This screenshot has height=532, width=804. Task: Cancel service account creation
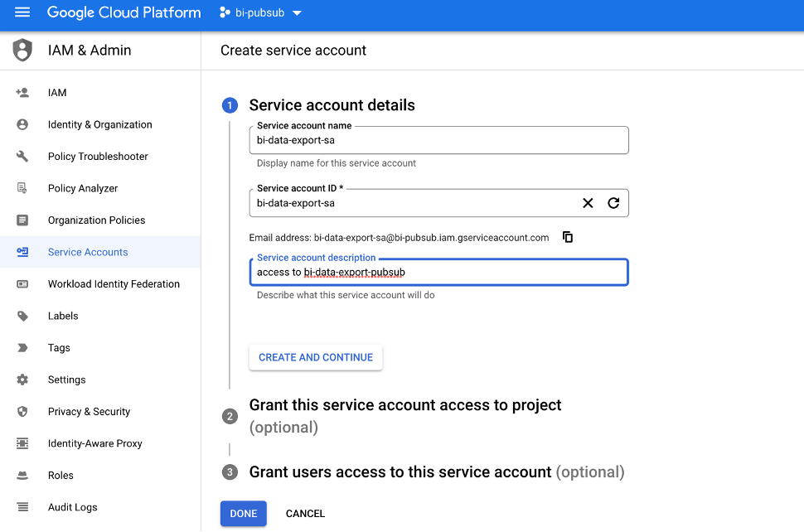tap(305, 514)
